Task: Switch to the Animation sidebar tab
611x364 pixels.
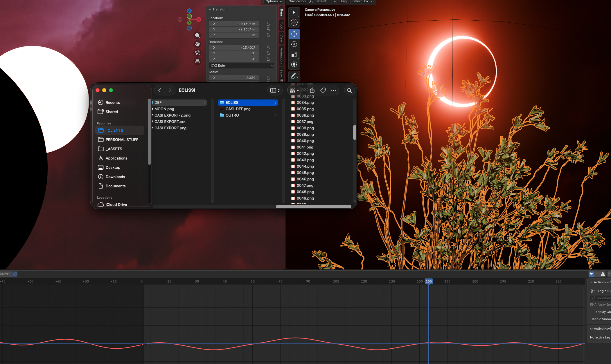Action: (x=281, y=56)
